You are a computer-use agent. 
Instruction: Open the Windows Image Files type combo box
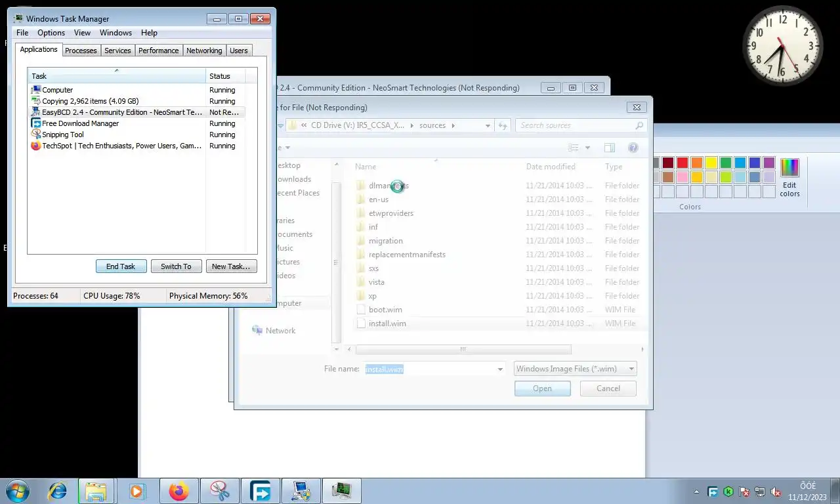(x=576, y=369)
